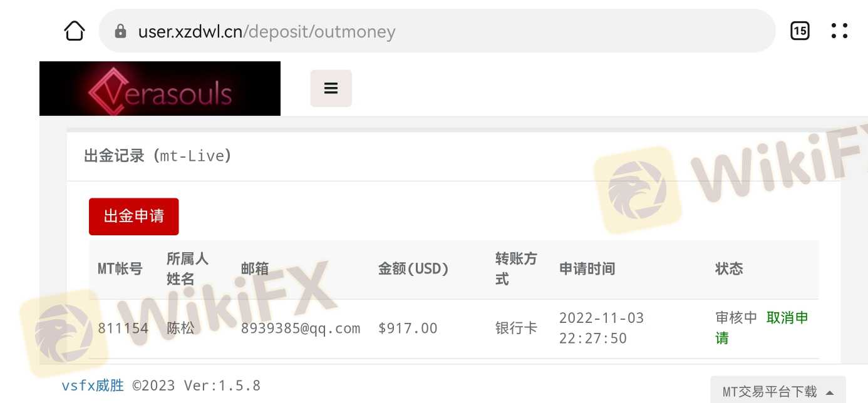
Task: Open the browser tab switcher showing 15
Action: point(800,31)
